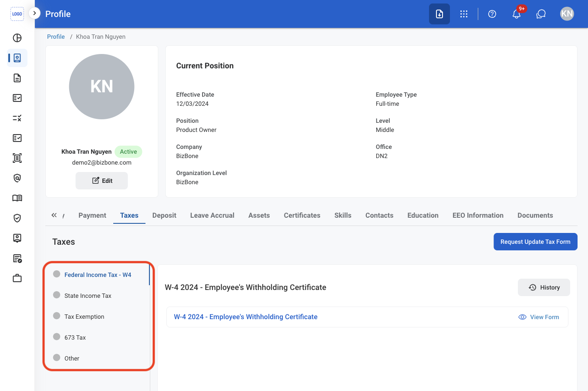Viewport: 588px width, 391px height.
Task: Click the list with X mark sidebar icon
Action: 17,118
